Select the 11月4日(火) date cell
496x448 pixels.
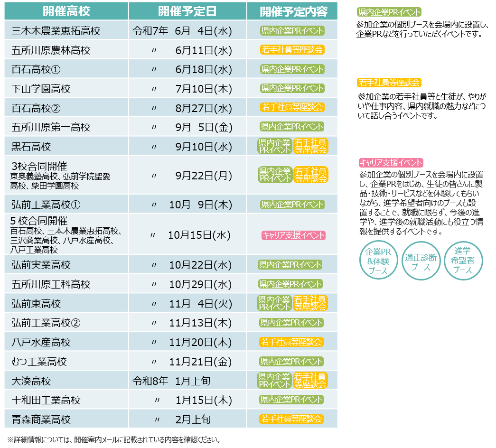point(187,303)
